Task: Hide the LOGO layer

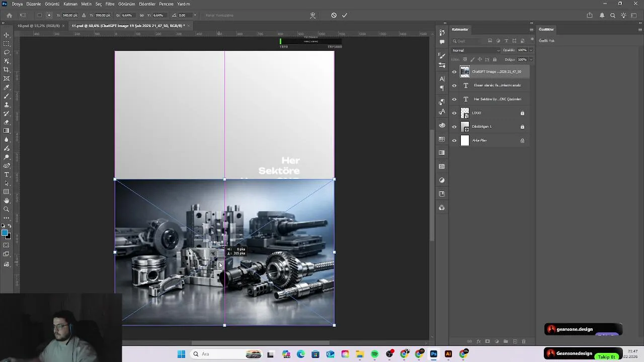Action: pyautogui.click(x=454, y=113)
